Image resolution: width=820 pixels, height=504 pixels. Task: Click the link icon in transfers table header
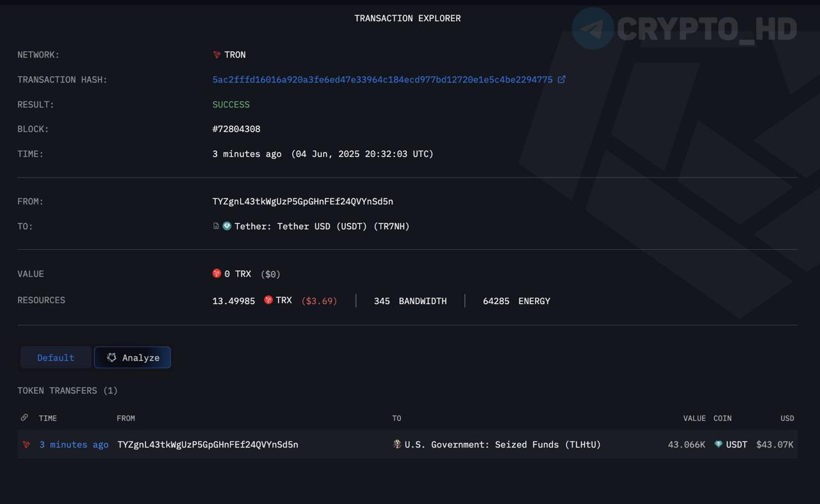click(x=24, y=418)
